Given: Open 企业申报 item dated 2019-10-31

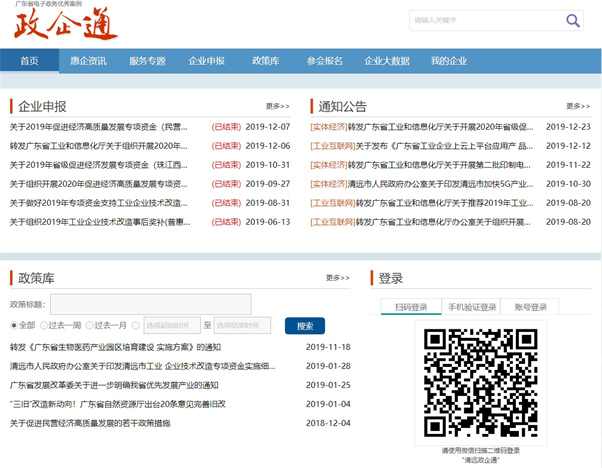Looking at the screenshot, I should tap(99, 165).
